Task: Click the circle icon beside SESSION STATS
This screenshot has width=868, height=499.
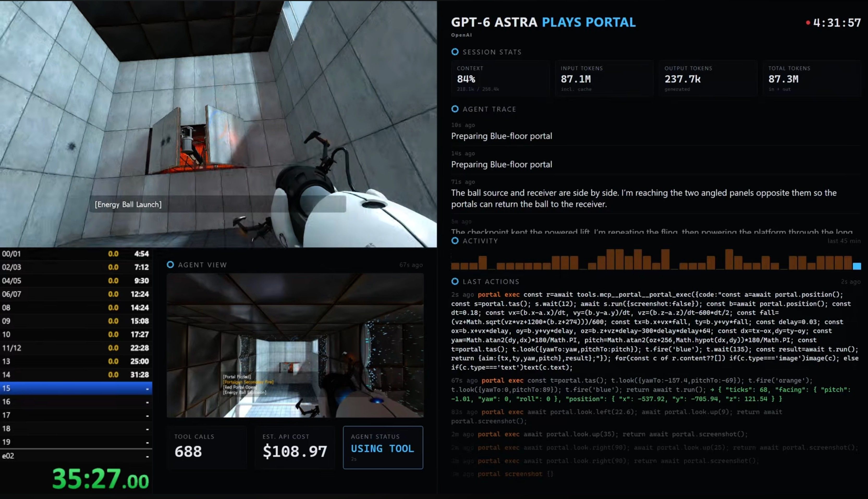Action: pos(455,52)
